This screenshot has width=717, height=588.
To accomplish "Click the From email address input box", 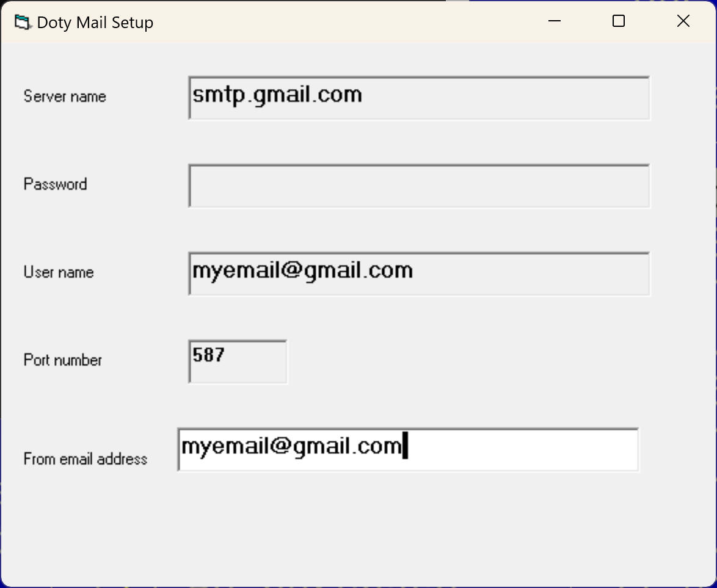I will pyautogui.click(x=408, y=449).
